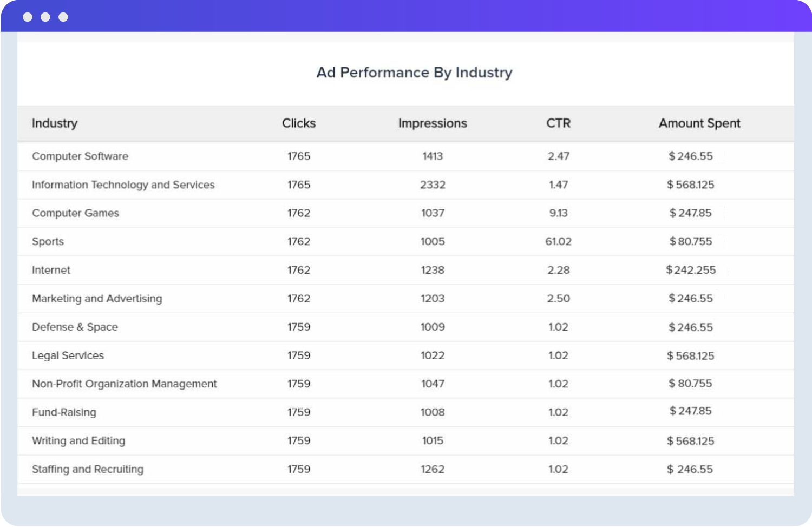Click Fund-Raising's 1.02 CTR value
This screenshot has height=527, width=812.
(x=558, y=412)
